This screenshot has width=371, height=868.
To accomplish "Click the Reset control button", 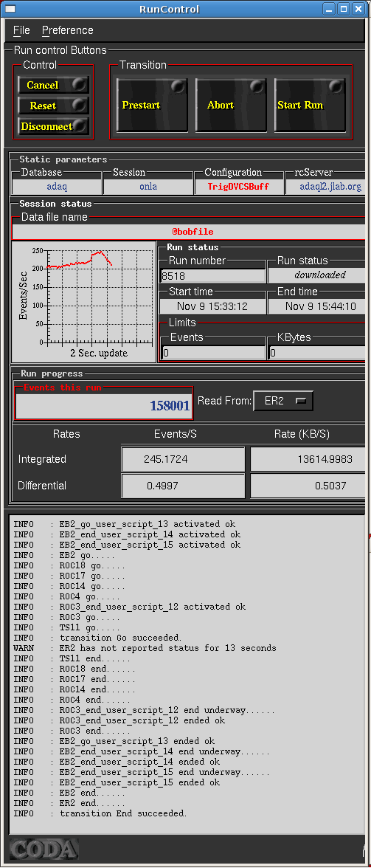I will click(x=53, y=105).
